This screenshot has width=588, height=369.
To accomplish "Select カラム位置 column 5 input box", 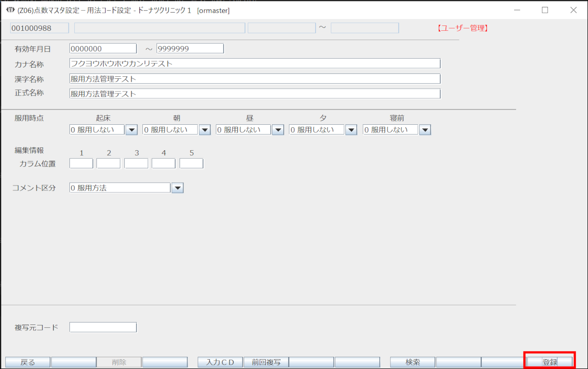I will tap(191, 163).
